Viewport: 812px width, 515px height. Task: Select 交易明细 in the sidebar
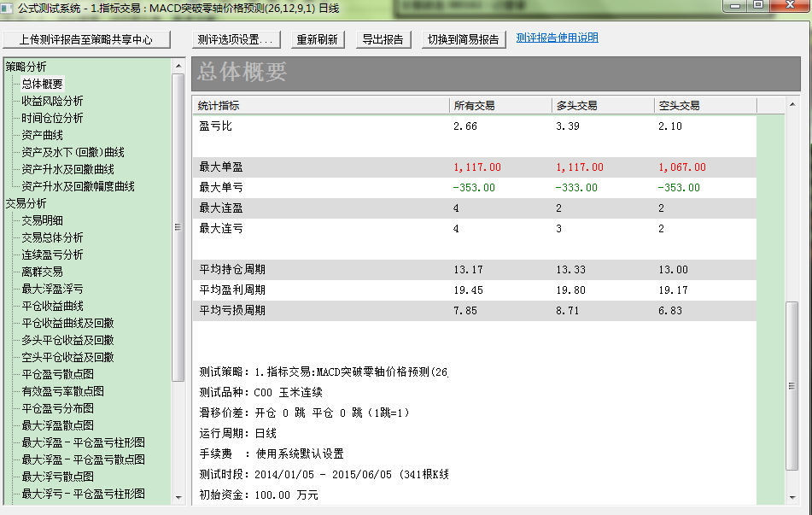[42, 220]
